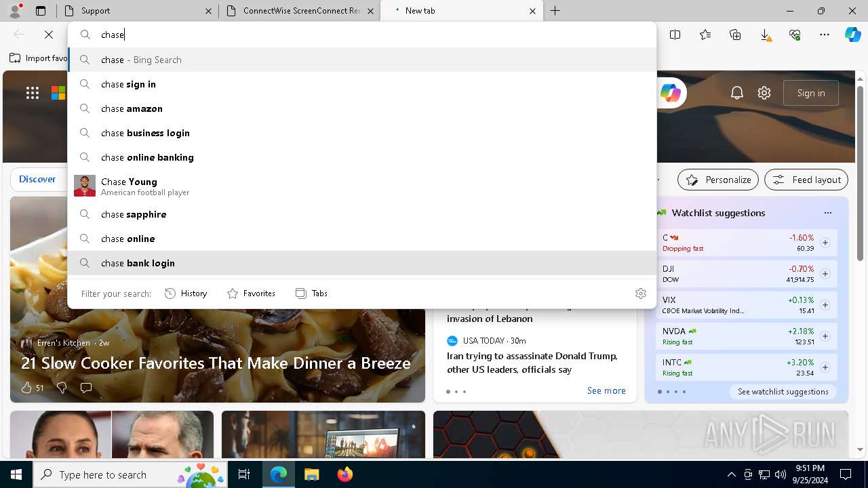Add NVDA to watchlist

coord(825,336)
